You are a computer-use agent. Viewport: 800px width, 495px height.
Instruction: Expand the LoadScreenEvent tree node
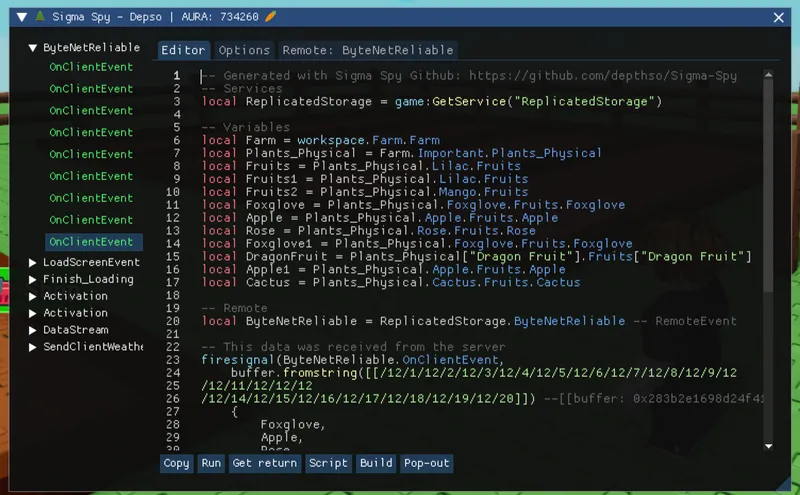click(x=33, y=263)
